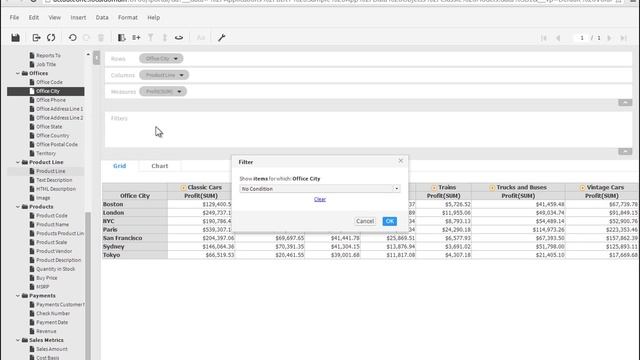Click the refresh data icon
The image size is (640, 360).
51,38
